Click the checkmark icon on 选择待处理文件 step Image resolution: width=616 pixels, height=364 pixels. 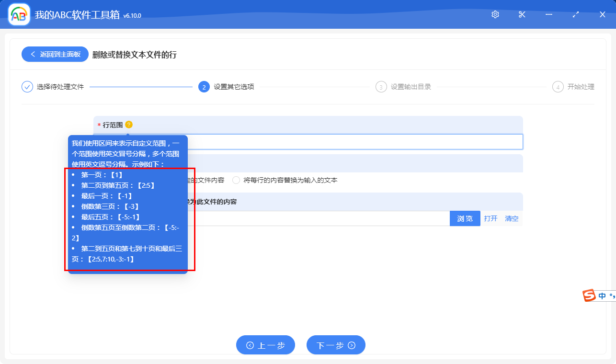pyautogui.click(x=27, y=87)
